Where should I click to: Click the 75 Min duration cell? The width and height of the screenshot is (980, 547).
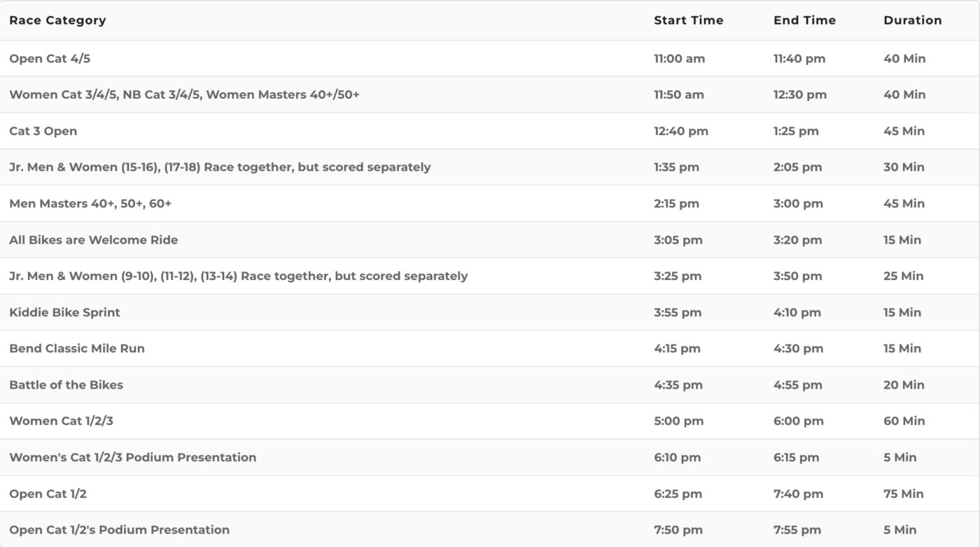(x=903, y=494)
